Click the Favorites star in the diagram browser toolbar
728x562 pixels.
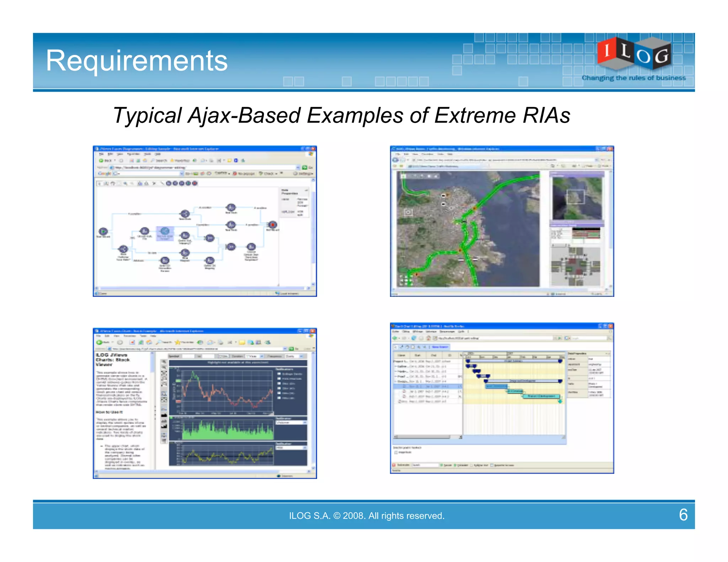[x=172, y=161]
